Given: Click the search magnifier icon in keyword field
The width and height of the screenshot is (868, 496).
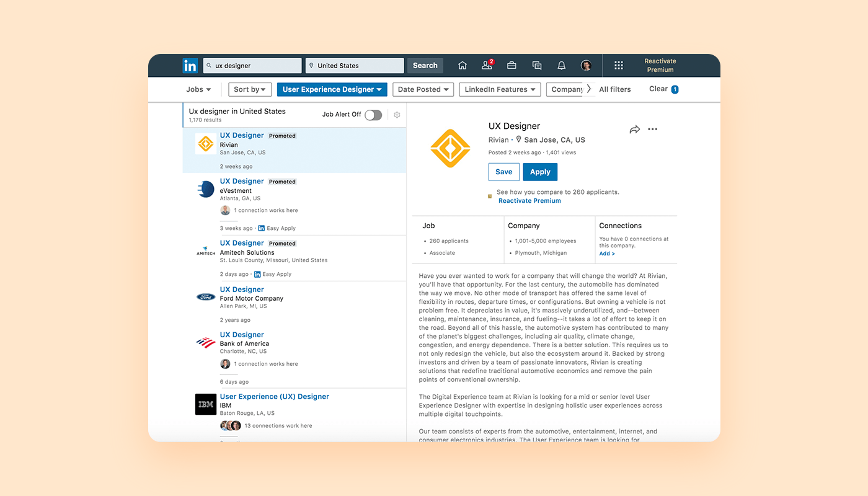Looking at the screenshot, I should [210, 66].
